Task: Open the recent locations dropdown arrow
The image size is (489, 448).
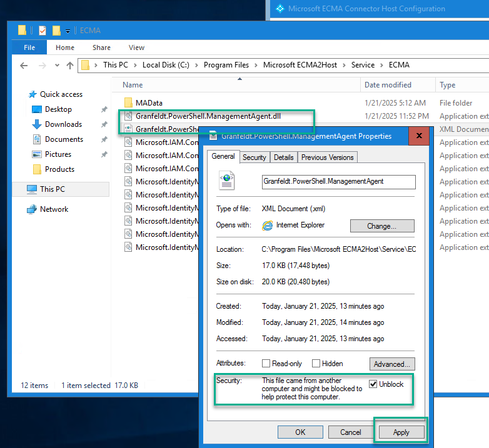Action: click(x=56, y=65)
